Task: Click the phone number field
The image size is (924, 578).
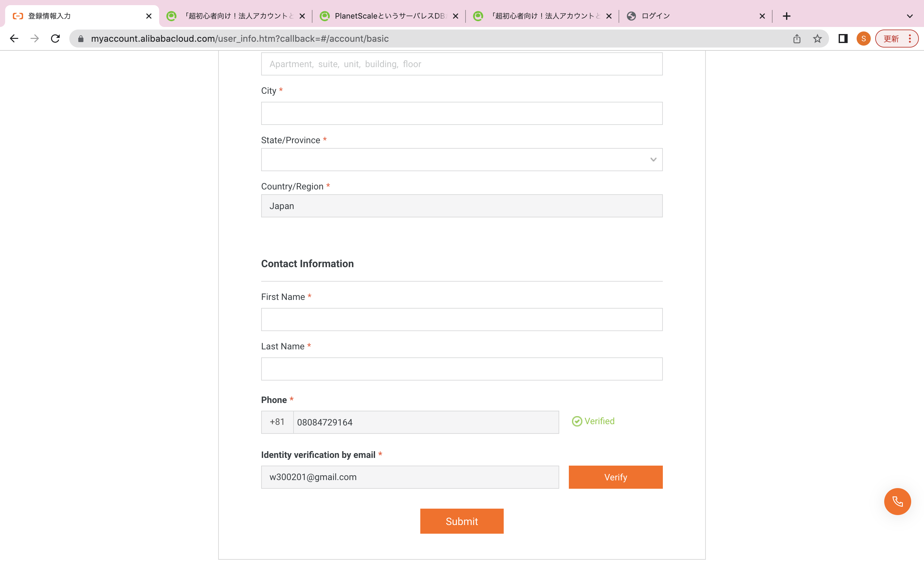Action: click(x=426, y=422)
